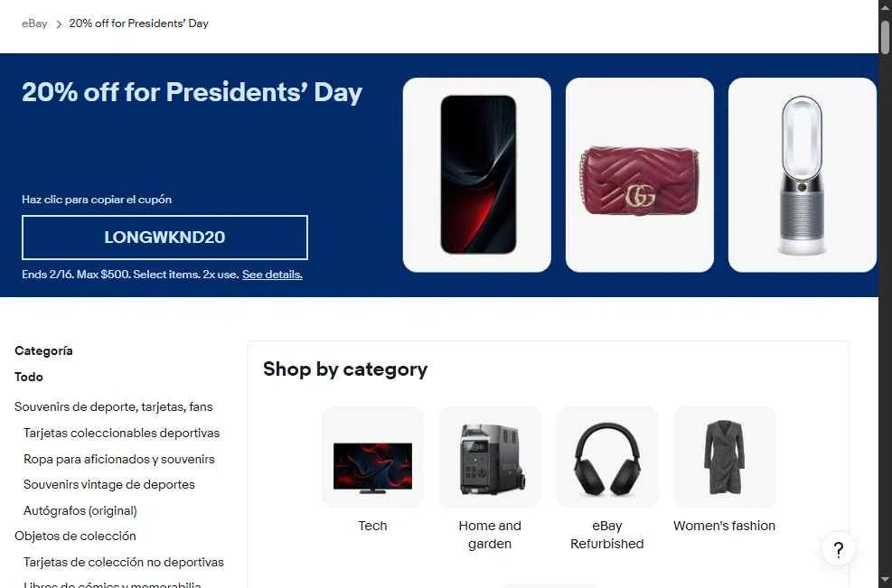Open Objetos de colección category
This screenshot has width=892, height=588.
pos(75,536)
